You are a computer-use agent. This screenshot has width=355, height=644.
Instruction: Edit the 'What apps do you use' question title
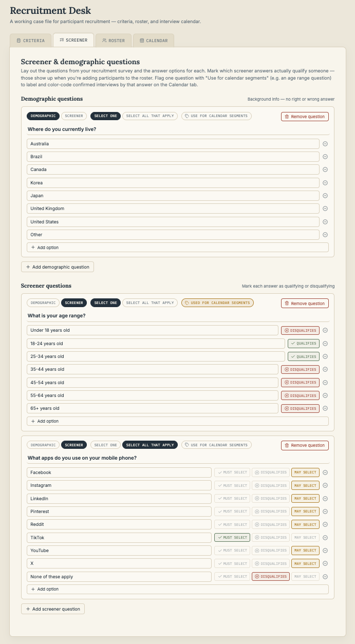(x=178, y=458)
